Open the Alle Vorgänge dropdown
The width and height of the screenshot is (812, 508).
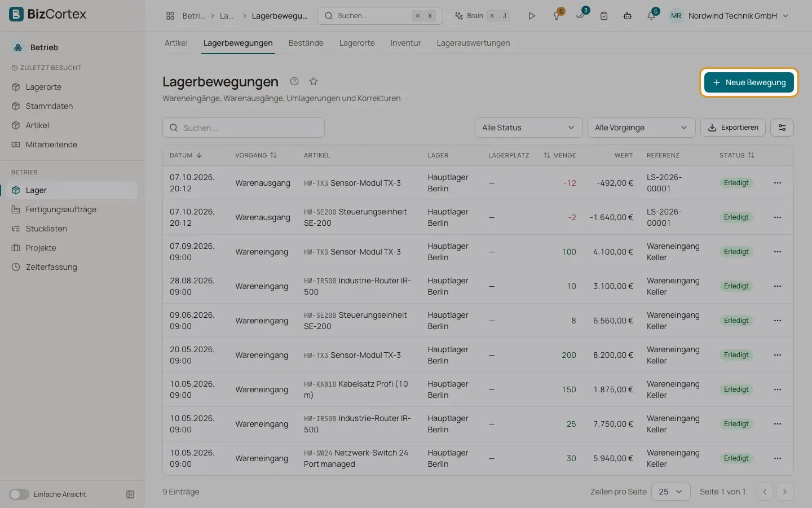[x=641, y=128]
